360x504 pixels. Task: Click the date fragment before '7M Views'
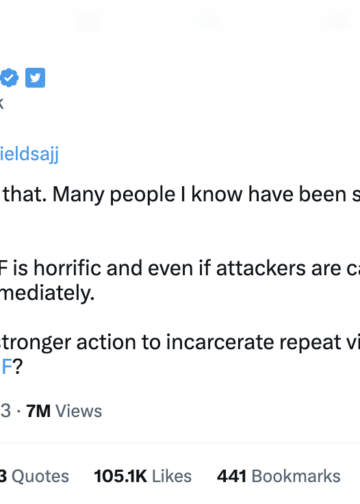pyautogui.click(x=6, y=411)
